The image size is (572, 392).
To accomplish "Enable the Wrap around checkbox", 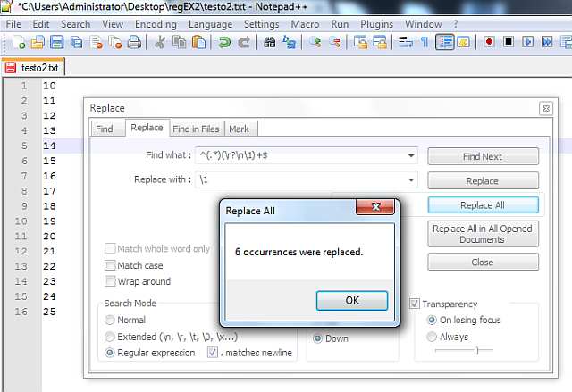I will coord(110,281).
